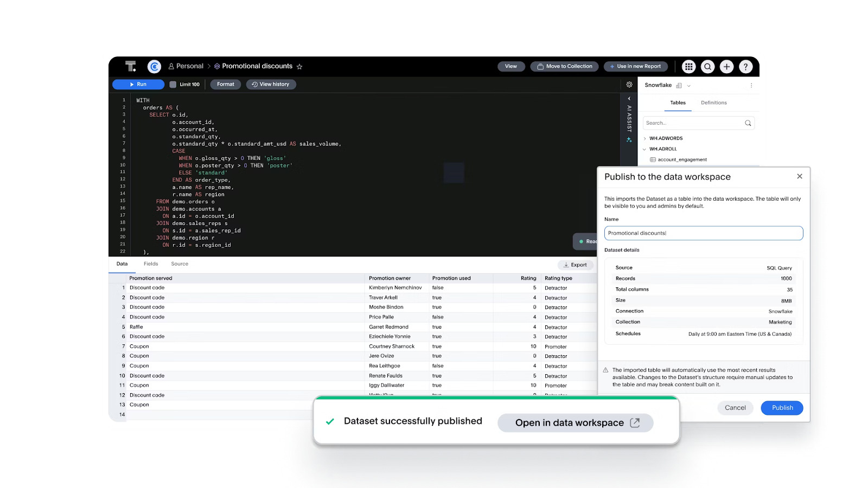Click SQL line 15 FROM demo.orders
The width and height of the screenshot is (868, 488).
[x=185, y=202]
